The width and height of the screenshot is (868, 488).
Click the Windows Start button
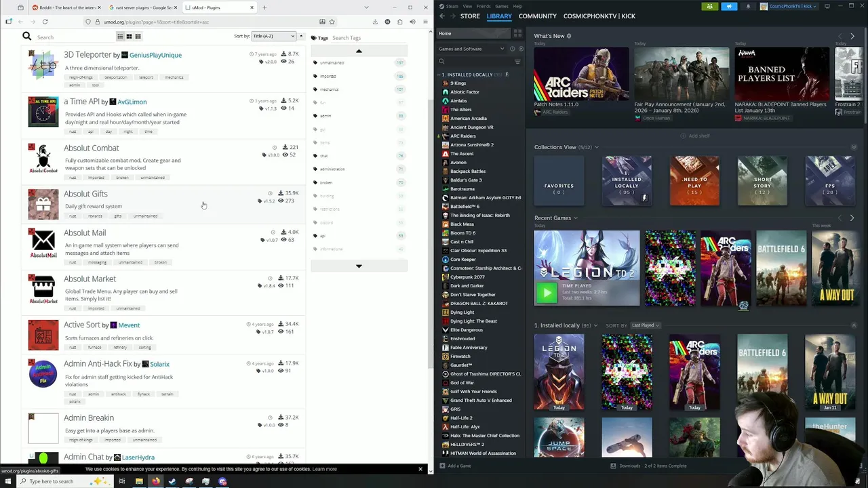(x=7, y=481)
